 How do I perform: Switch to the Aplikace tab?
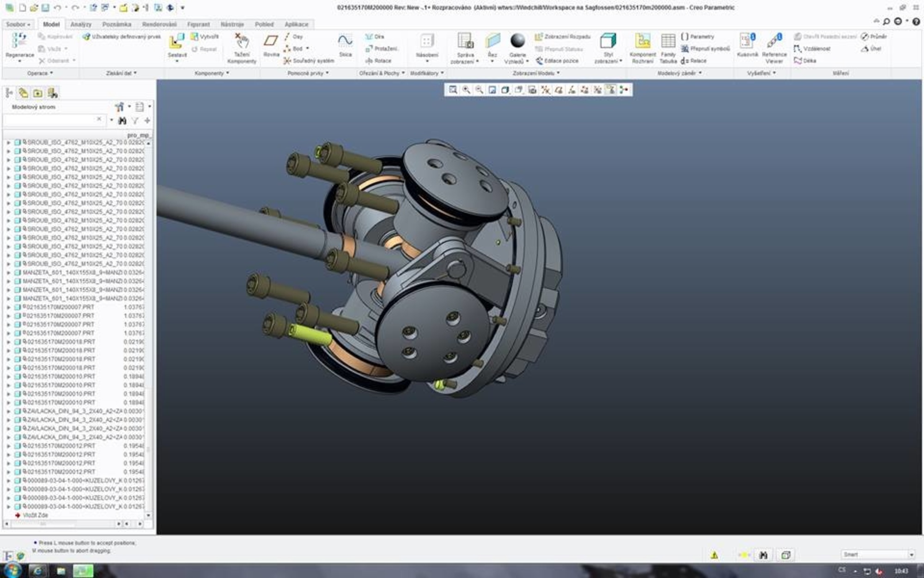click(296, 24)
